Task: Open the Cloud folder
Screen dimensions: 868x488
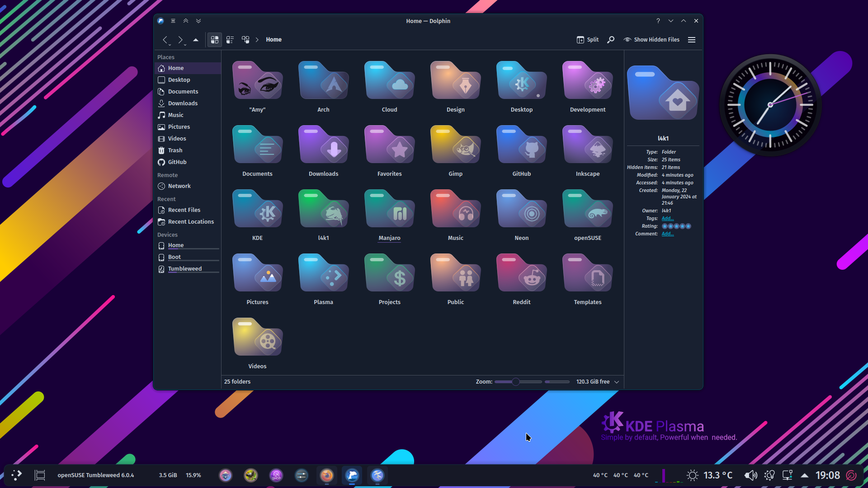Action: pyautogui.click(x=389, y=80)
